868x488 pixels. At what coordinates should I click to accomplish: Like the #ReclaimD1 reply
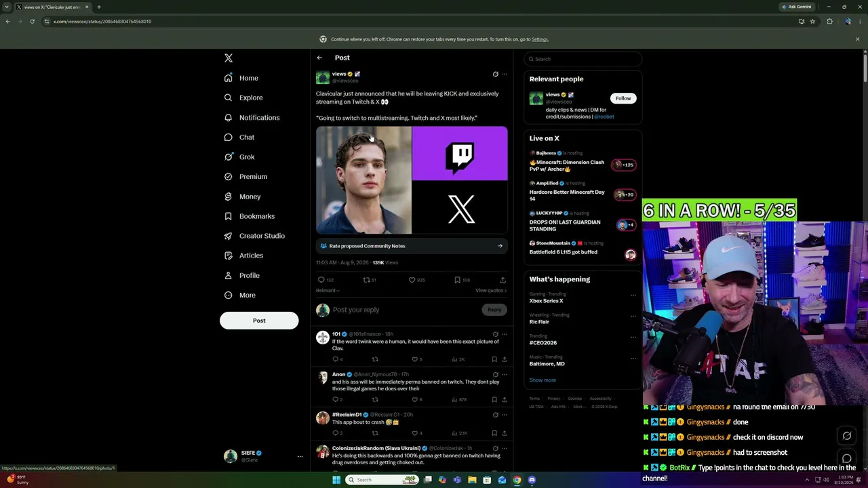point(414,433)
